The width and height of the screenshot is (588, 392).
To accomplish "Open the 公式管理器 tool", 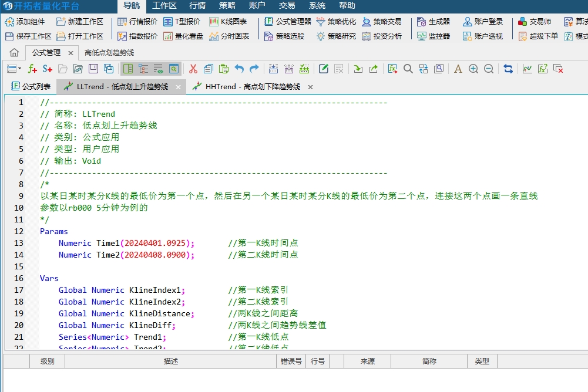I will click(288, 22).
